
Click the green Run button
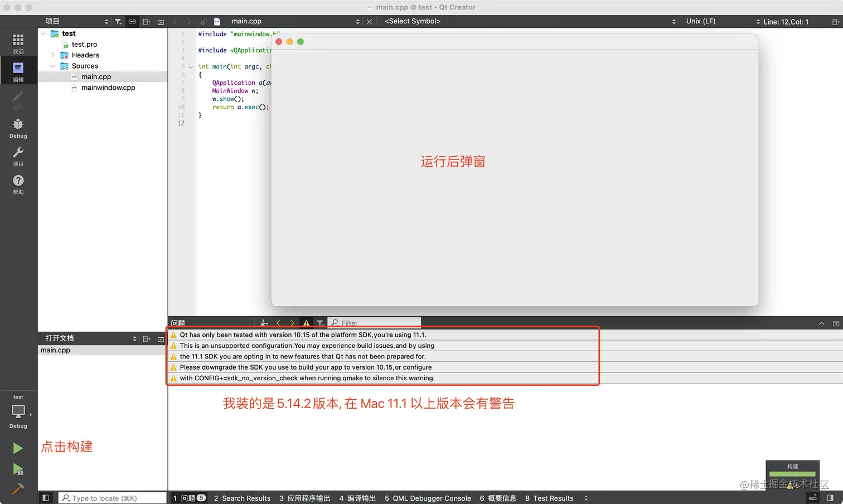(18, 448)
